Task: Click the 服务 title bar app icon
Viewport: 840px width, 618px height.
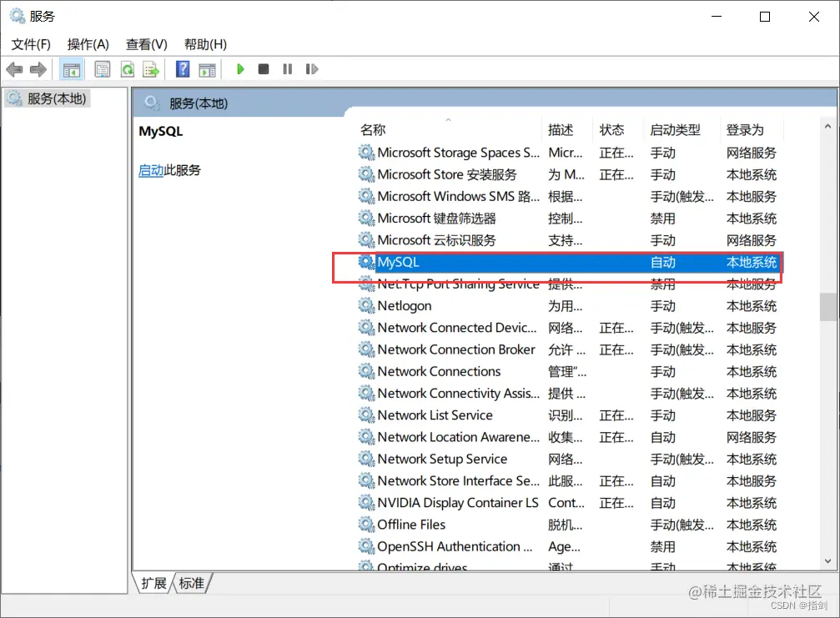Action: pos(18,16)
